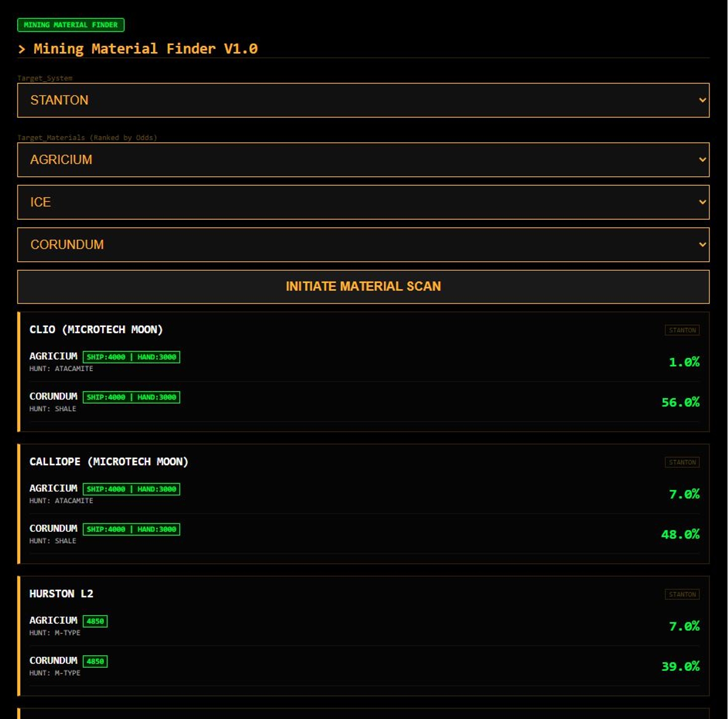The height and width of the screenshot is (719, 728).
Task: Click the Mining Material Finder green badge
Action: 71,25
